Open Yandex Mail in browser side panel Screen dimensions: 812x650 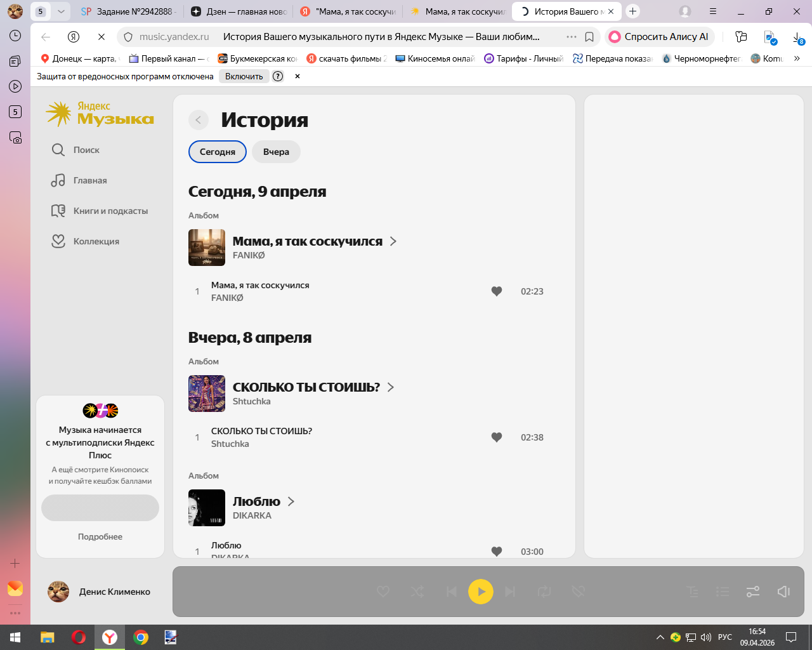point(15,588)
